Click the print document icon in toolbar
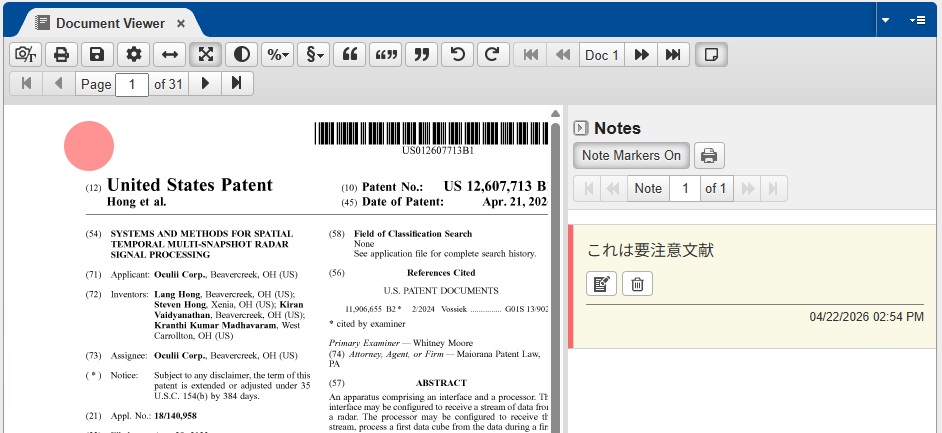This screenshot has width=942, height=433. pos(61,55)
